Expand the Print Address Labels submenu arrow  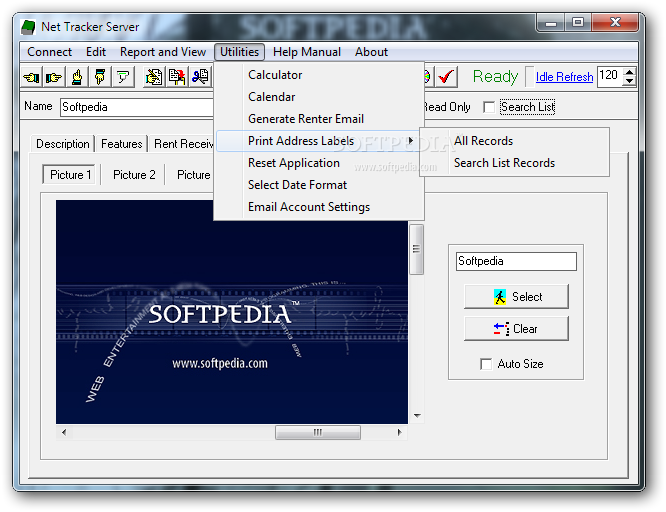click(x=410, y=141)
